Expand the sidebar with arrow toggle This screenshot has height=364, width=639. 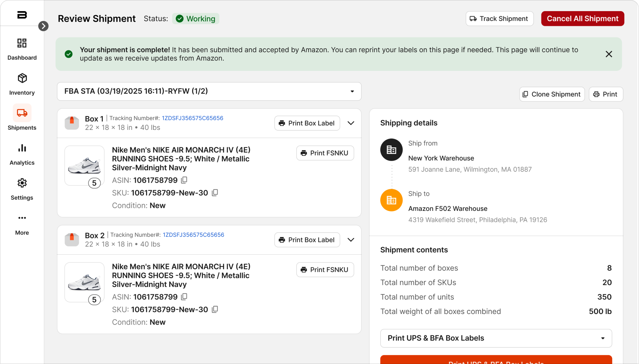tap(43, 26)
